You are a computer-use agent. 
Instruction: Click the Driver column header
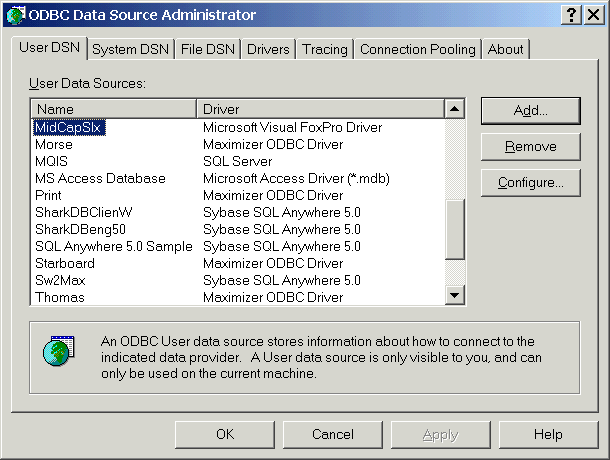(x=320, y=109)
